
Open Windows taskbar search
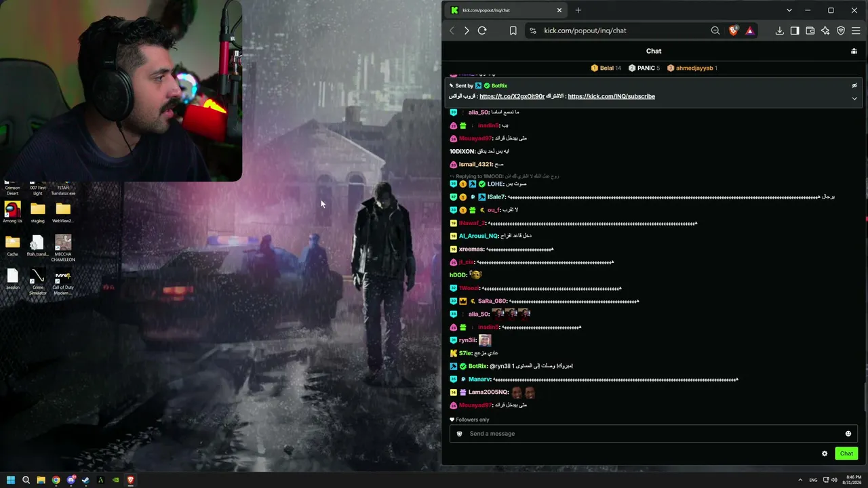coord(26,480)
